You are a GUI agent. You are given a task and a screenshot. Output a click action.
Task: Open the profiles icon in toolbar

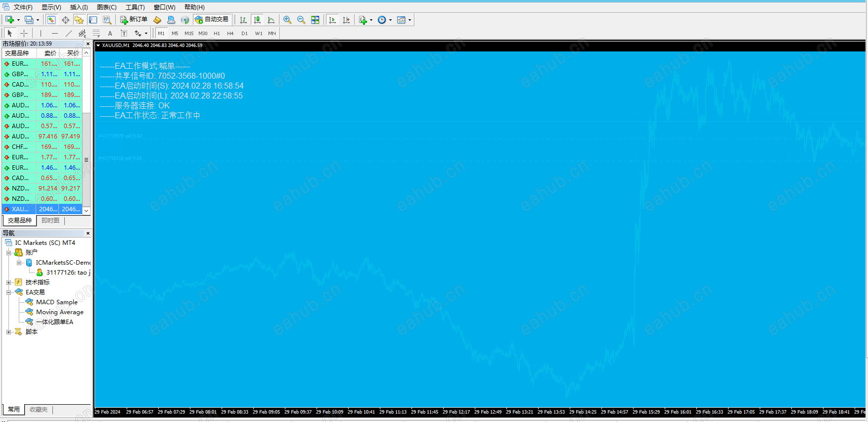click(29, 20)
